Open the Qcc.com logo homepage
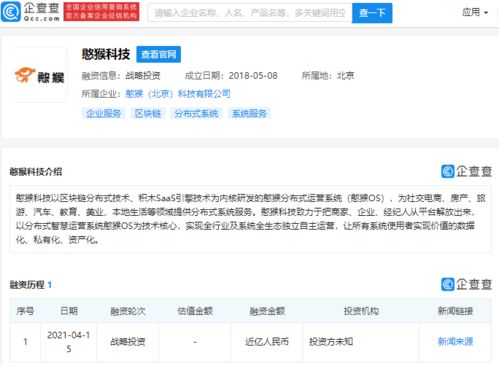Image resolution: width=499 pixels, height=366 pixels. 30,12
